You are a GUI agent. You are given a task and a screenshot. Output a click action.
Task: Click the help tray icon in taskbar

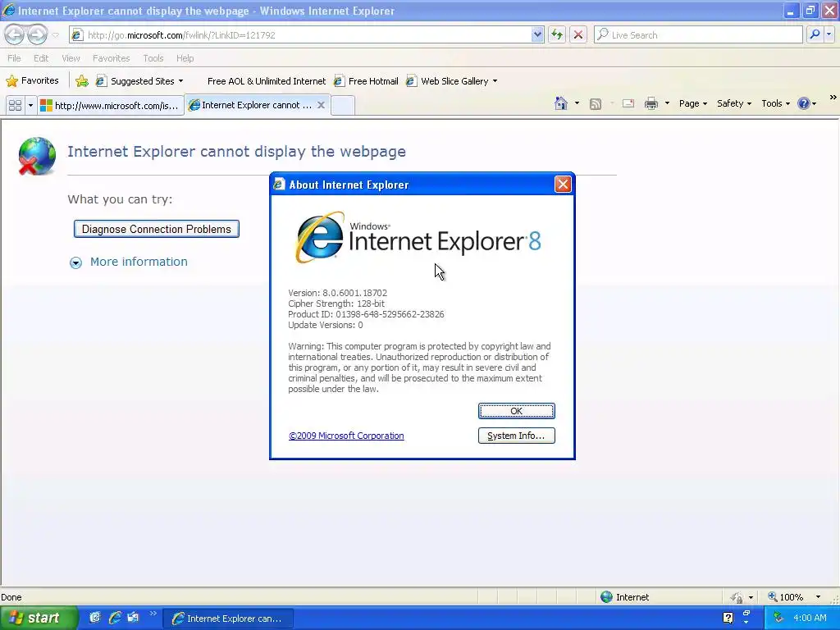click(728, 619)
